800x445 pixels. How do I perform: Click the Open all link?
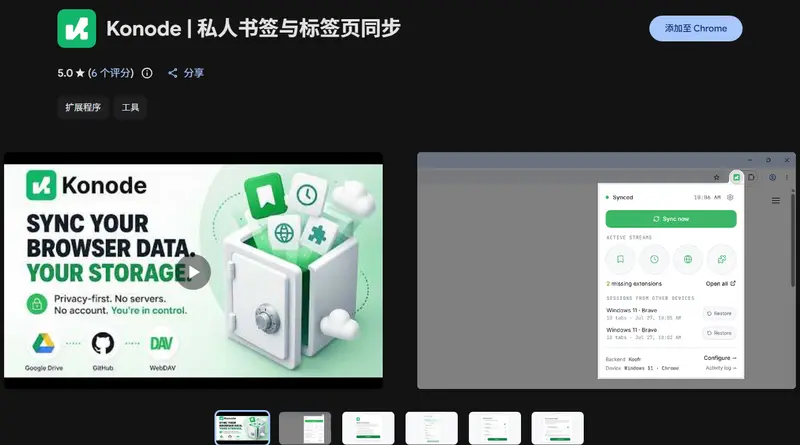tap(720, 284)
